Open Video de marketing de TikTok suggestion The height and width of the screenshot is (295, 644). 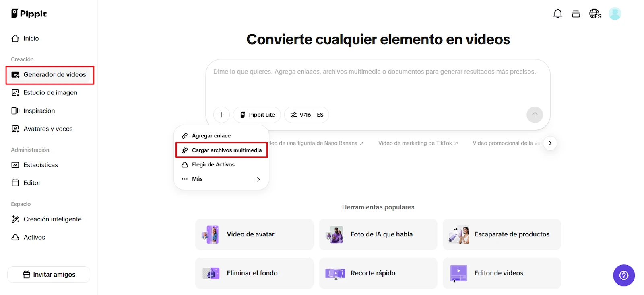[x=418, y=143]
